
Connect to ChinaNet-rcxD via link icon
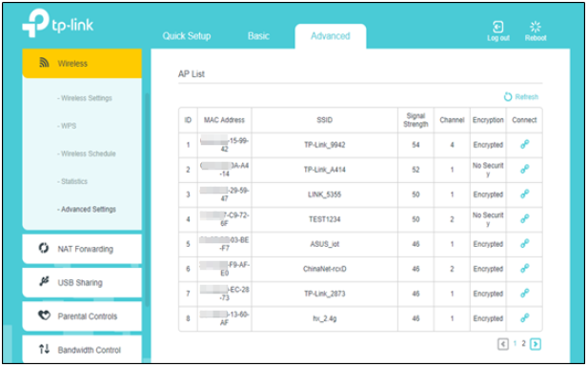point(524,268)
